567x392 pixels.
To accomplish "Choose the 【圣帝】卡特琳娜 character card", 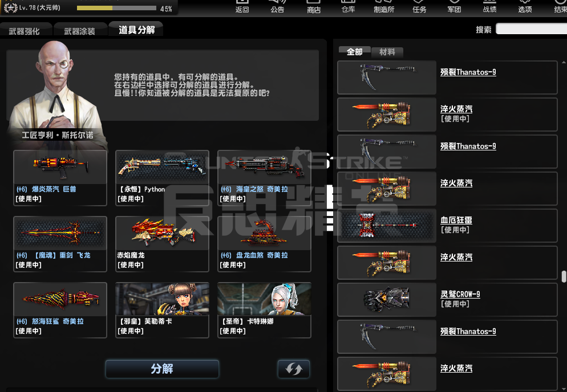I will coord(264,311).
